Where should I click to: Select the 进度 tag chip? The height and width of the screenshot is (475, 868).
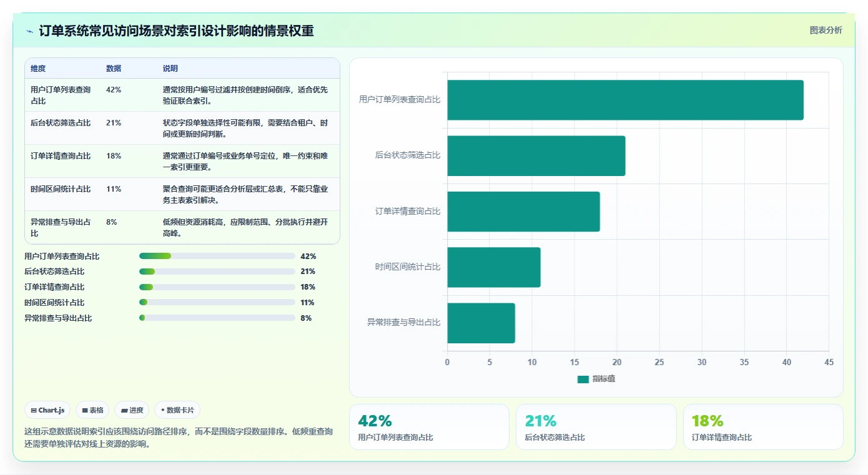tap(132, 410)
